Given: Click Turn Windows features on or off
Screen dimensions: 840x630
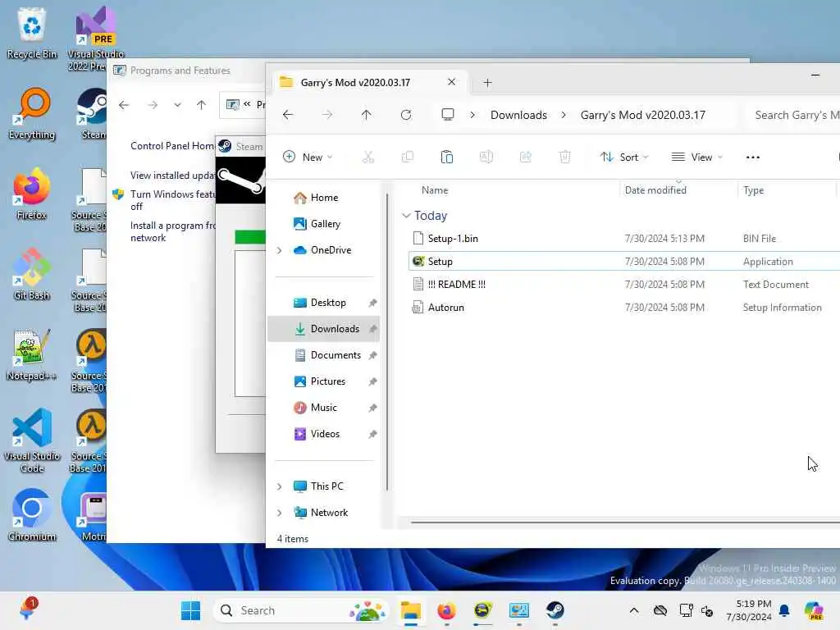Looking at the screenshot, I should point(172,200).
